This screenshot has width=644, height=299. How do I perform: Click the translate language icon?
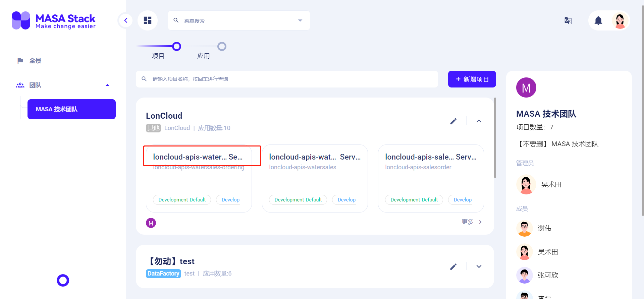[x=568, y=20]
